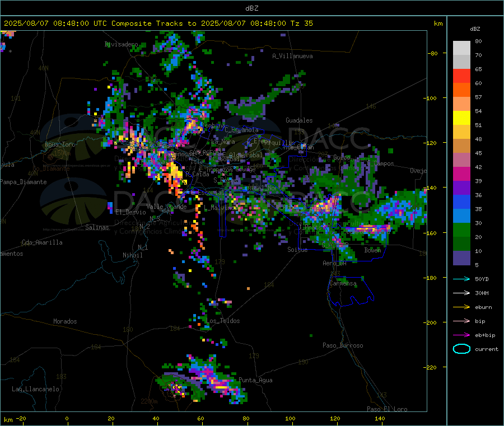Click the Paso_Barroso map label
504x426 pixels.
(x=343, y=345)
